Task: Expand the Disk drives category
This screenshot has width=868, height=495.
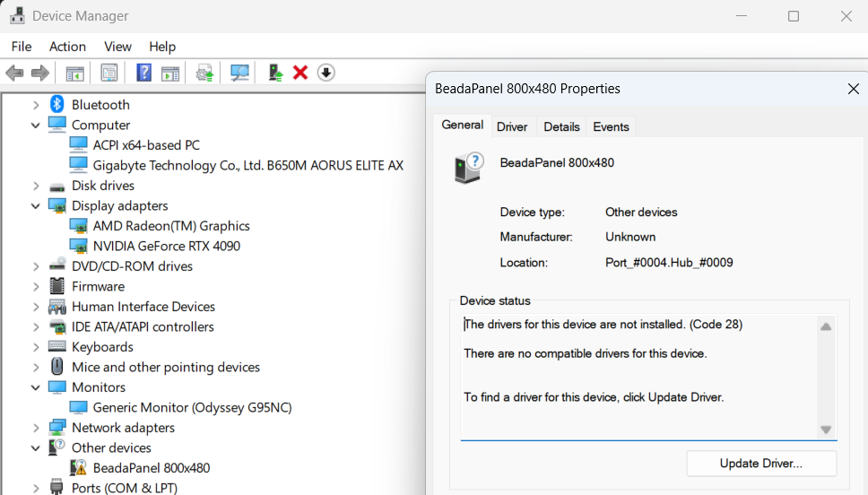Action: click(36, 186)
